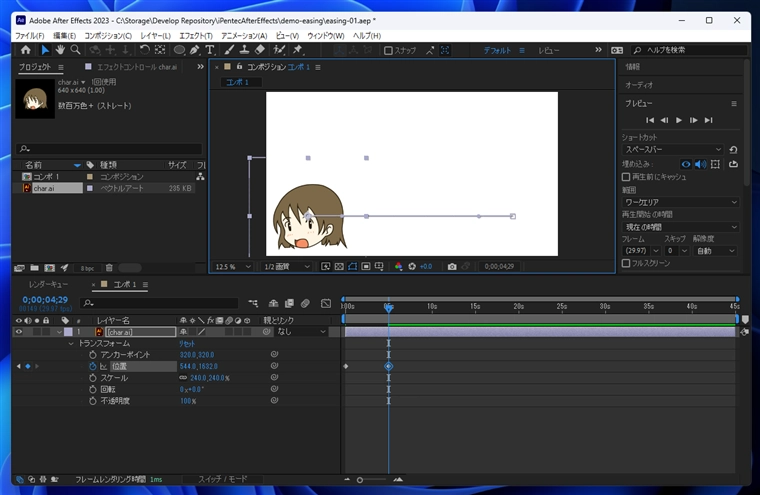
Task: Select the Roto Brush tool
Action: click(x=279, y=49)
